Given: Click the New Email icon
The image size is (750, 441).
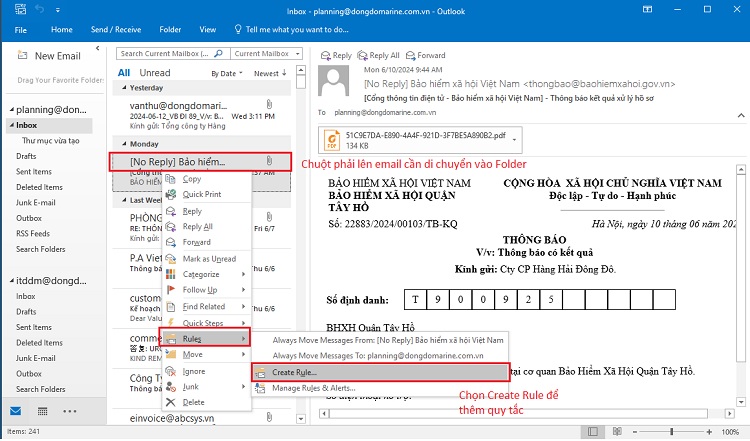Looking at the screenshot, I should pos(20,56).
